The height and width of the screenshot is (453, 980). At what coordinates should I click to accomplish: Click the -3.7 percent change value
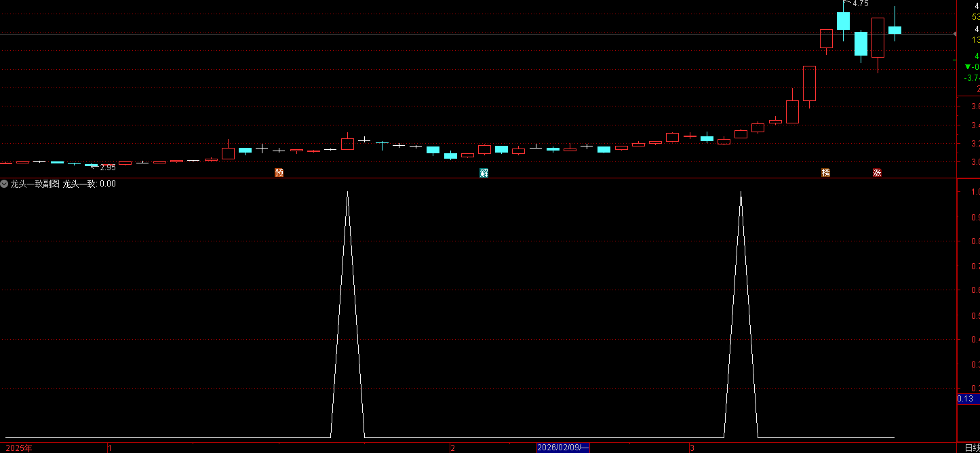[x=972, y=78]
